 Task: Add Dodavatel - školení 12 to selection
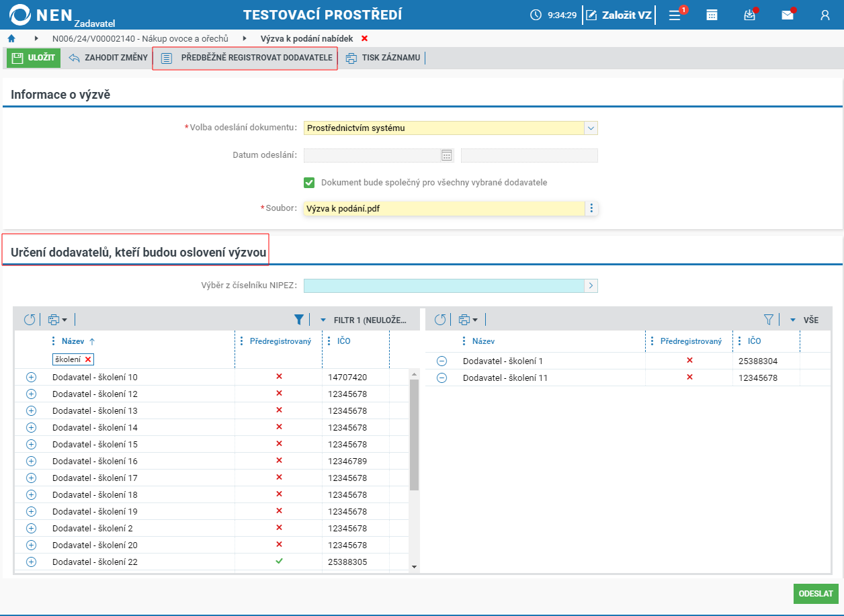(x=31, y=394)
